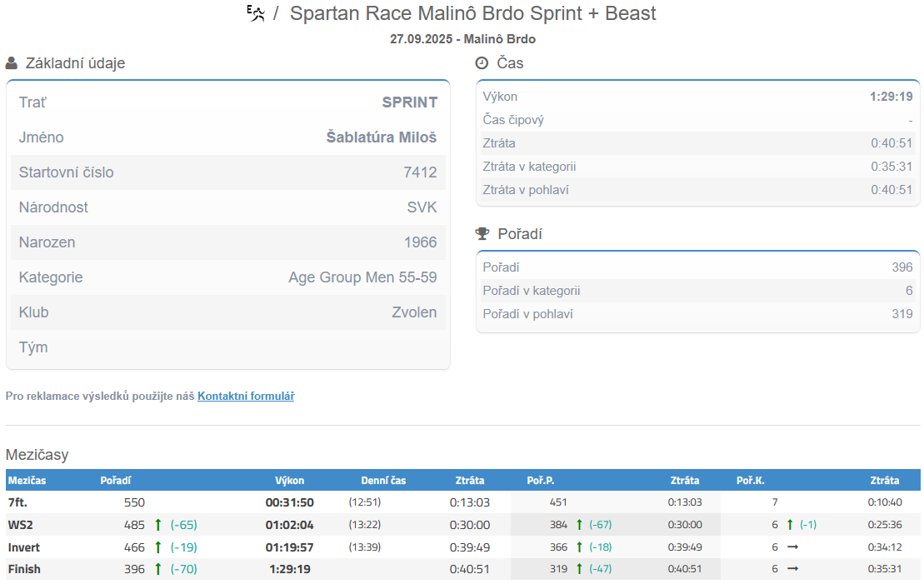Click the green up arrow in Finish Pořadí column

157,569
